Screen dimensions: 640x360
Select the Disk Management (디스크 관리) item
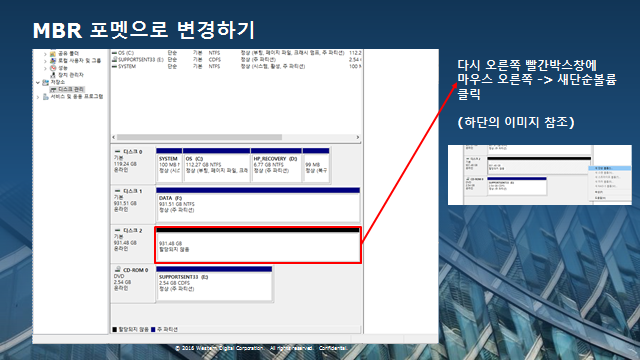67,89
